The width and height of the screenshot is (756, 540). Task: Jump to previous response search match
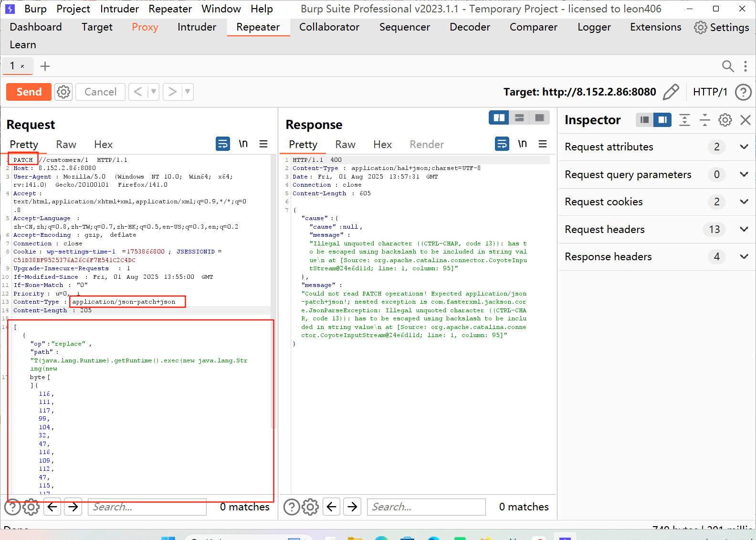332,507
